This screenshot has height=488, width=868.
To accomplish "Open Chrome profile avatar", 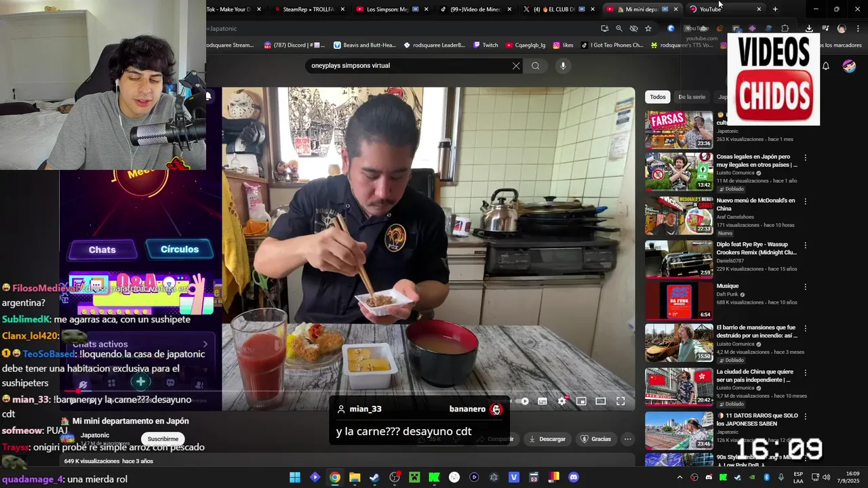I will (842, 28).
